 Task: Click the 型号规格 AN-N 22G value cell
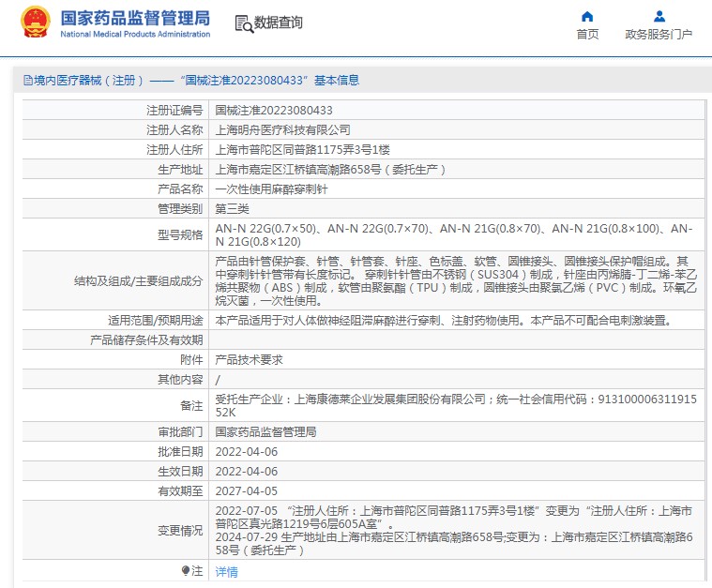(453, 234)
